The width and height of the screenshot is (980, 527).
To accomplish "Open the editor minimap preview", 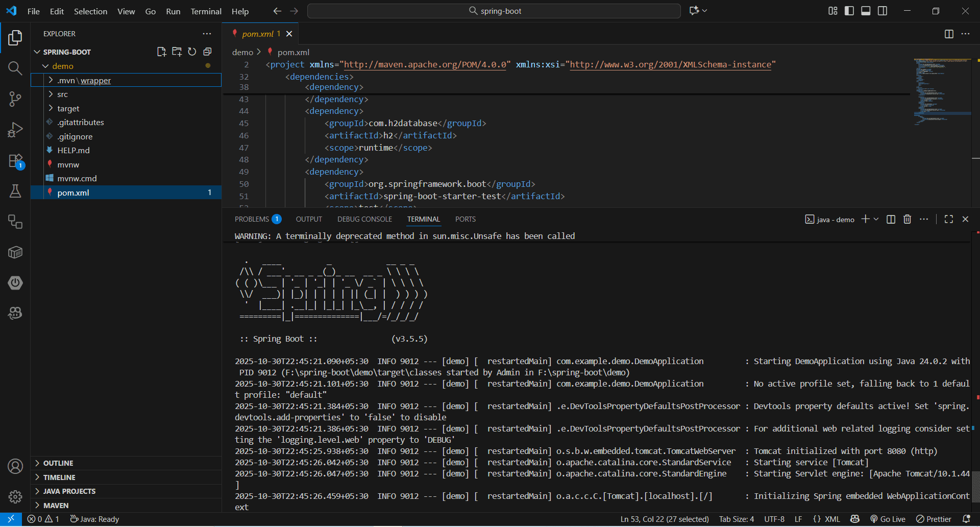I will coord(942,92).
